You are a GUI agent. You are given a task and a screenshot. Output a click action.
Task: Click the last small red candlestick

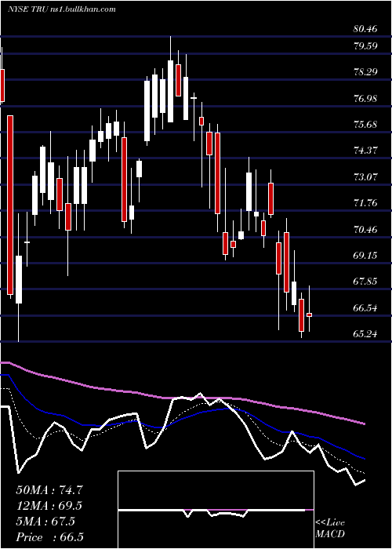310,314
